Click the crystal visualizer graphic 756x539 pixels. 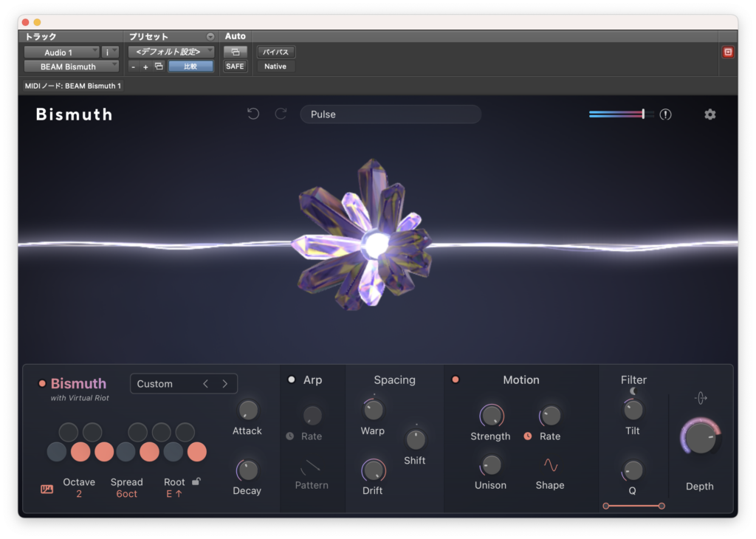point(365,235)
